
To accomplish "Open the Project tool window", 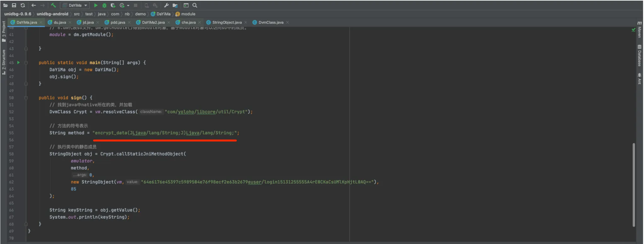I will pyautogui.click(x=4, y=31).
